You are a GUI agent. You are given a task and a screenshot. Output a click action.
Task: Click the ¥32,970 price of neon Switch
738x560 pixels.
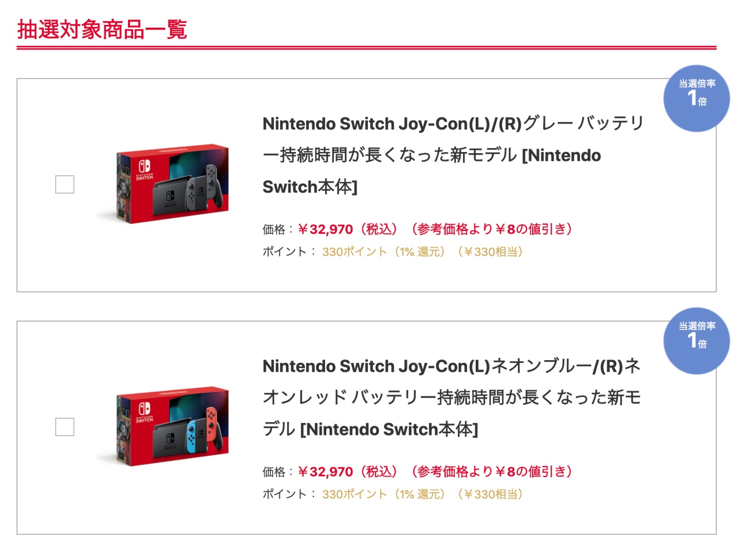click(325, 472)
